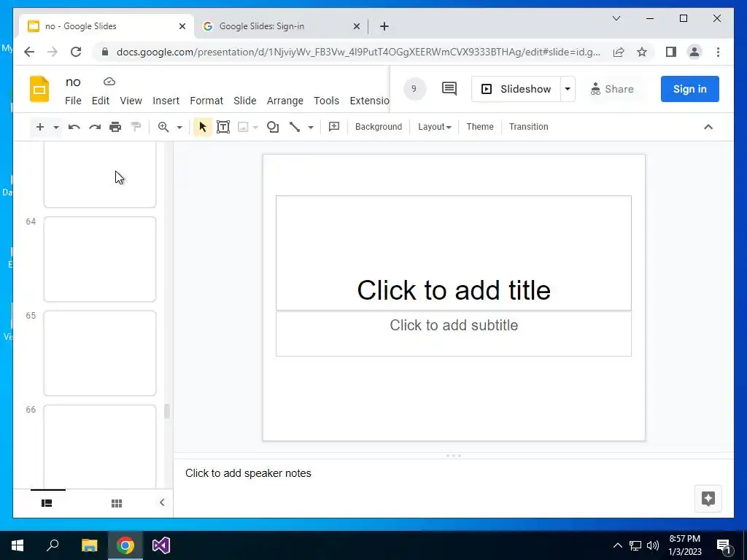Open insert image dropdown arrow
747x560 pixels.
255,127
